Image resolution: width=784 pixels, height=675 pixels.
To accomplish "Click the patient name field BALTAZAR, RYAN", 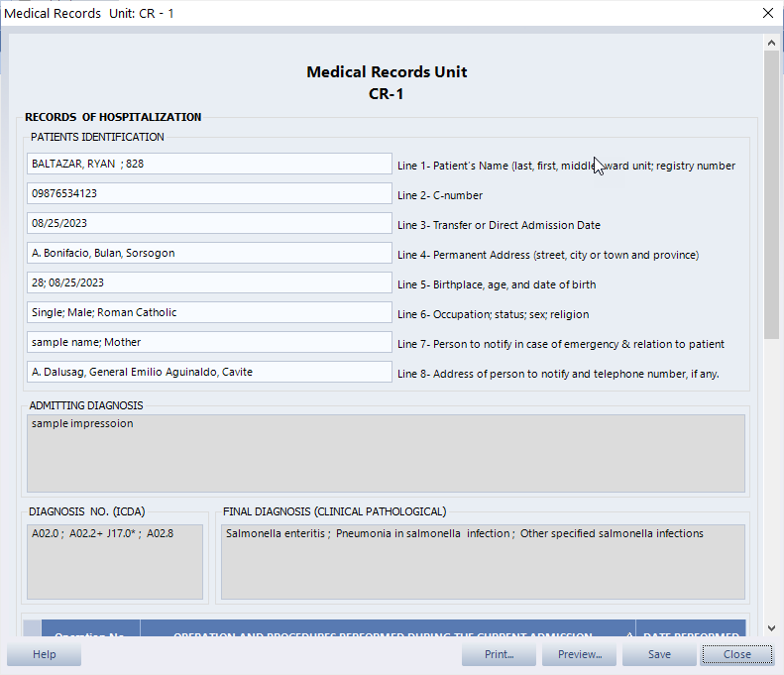I will pyautogui.click(x=209, y=164).
